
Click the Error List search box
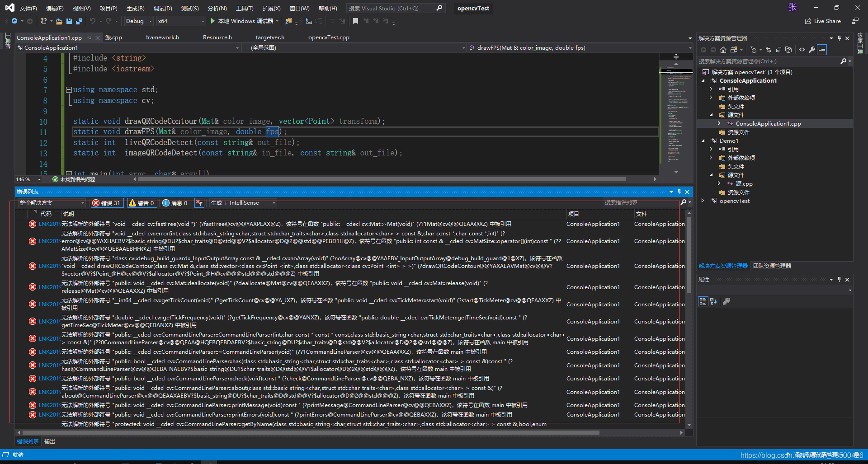click(641, 202)
